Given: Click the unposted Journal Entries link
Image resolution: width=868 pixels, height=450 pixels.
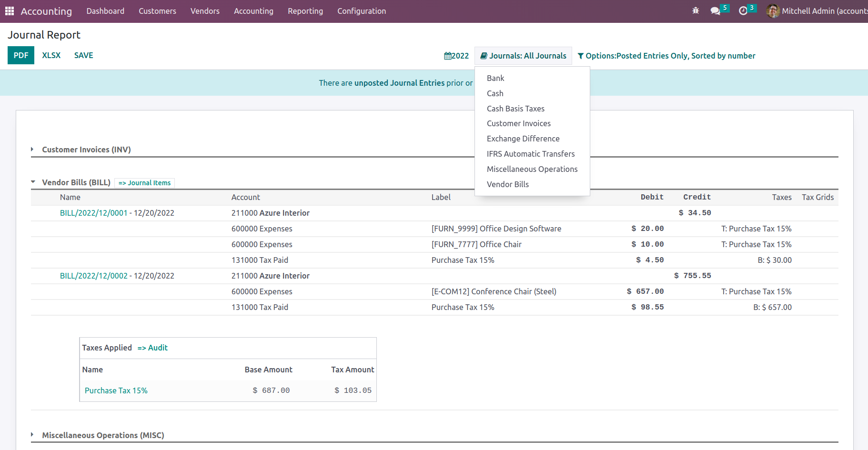Looking at the screenshot, I should 399,83.
